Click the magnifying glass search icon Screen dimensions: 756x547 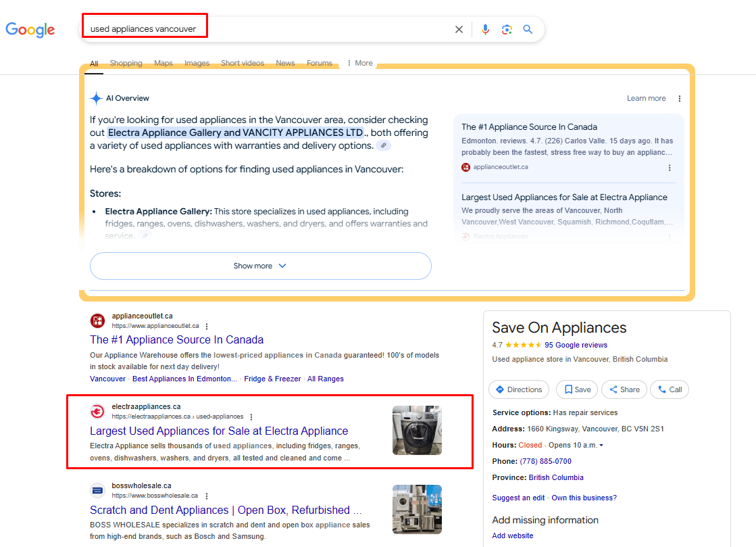point(528,30)
